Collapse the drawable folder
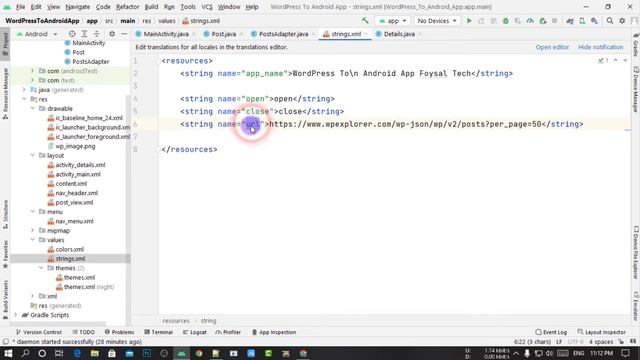 [33, 109]
